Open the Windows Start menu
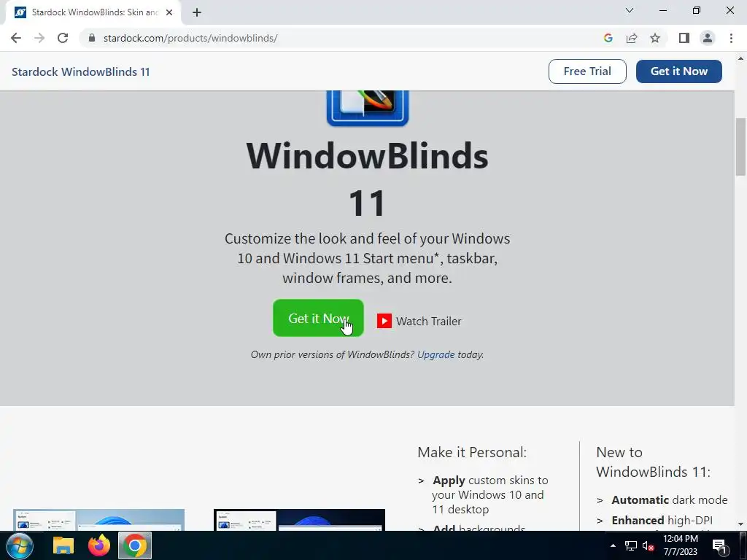The image size is (747, 560). tap(20, 545)
